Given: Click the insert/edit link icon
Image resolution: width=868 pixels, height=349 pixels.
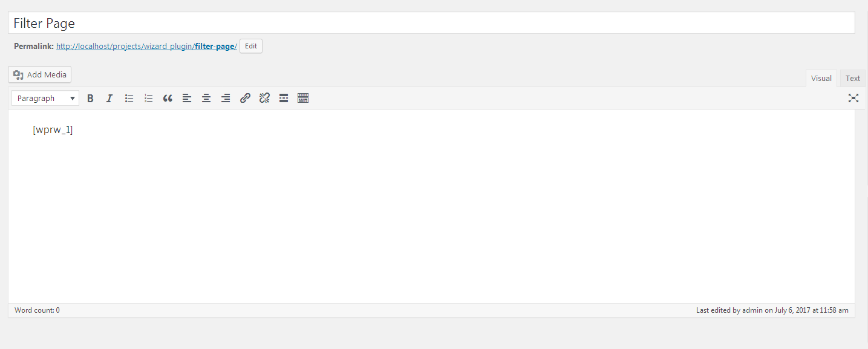Looking at the screenshot, I should click(245, 98).
